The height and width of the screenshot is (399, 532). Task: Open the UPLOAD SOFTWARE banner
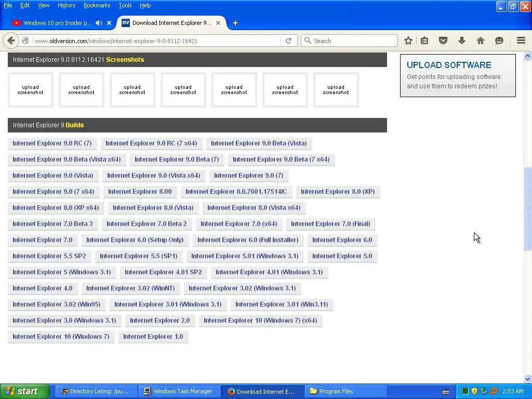point(458,75)
